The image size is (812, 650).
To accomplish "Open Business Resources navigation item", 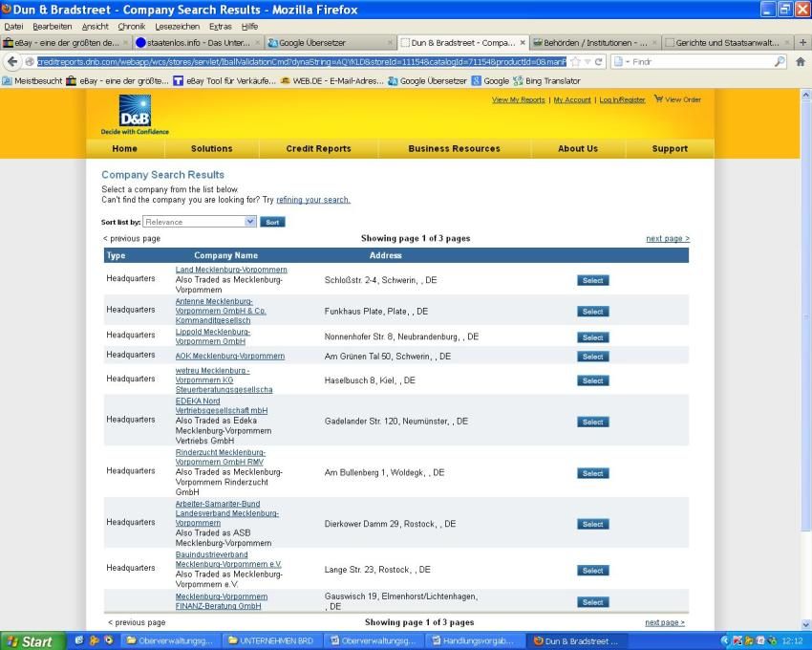I will [454, 149].
